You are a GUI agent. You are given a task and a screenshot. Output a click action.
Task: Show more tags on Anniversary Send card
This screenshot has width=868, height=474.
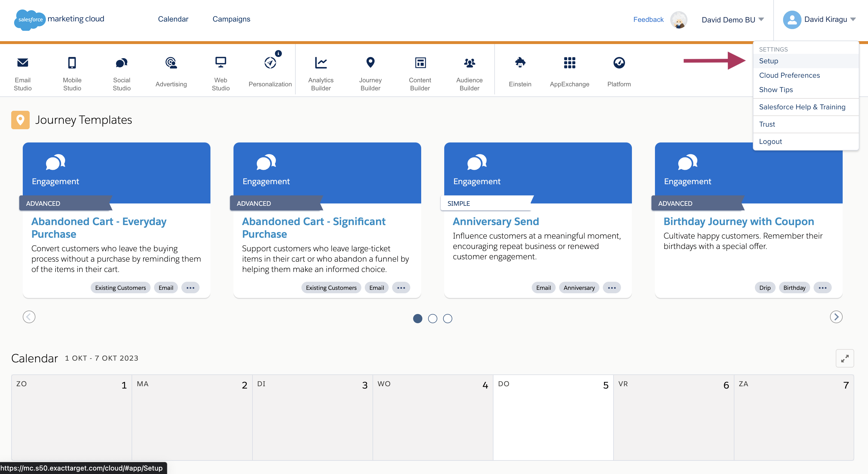[x=611, y=288]
